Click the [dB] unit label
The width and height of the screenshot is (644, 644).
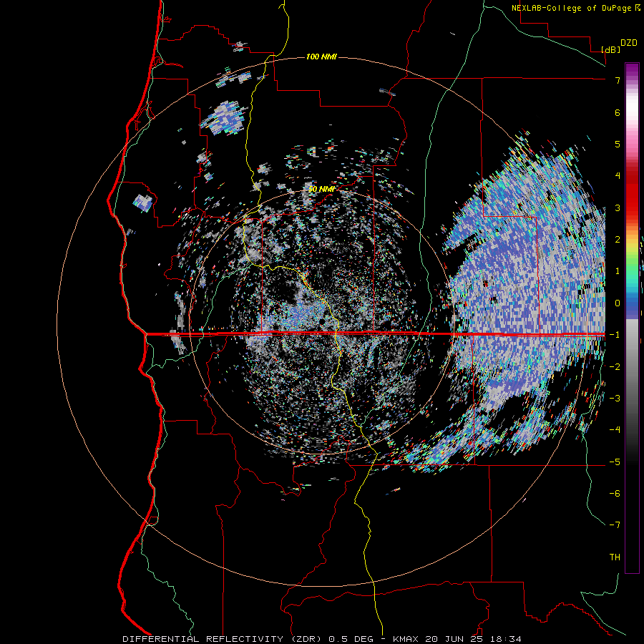coord(611,49)
